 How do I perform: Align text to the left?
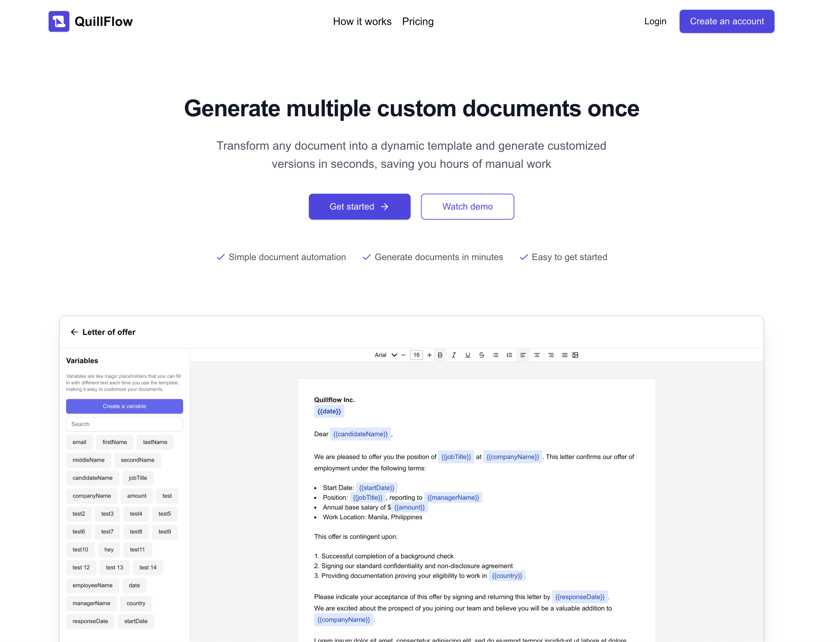(523, 355)
